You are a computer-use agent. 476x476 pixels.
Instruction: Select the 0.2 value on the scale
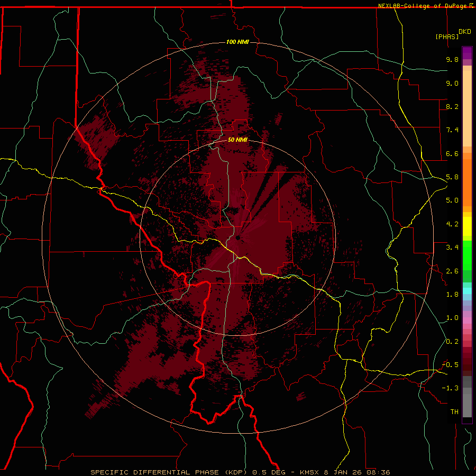coord(452,342)
